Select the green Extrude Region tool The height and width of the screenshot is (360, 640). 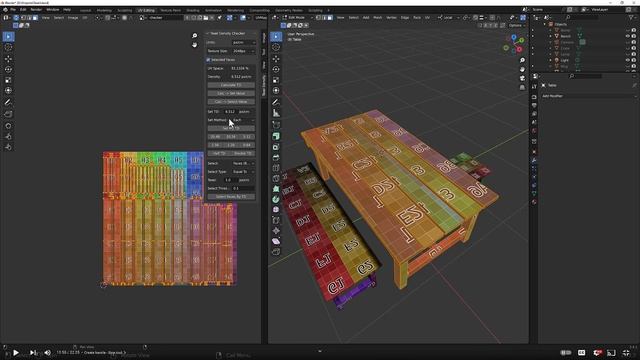pyautogui.click(x=276, y=136)
